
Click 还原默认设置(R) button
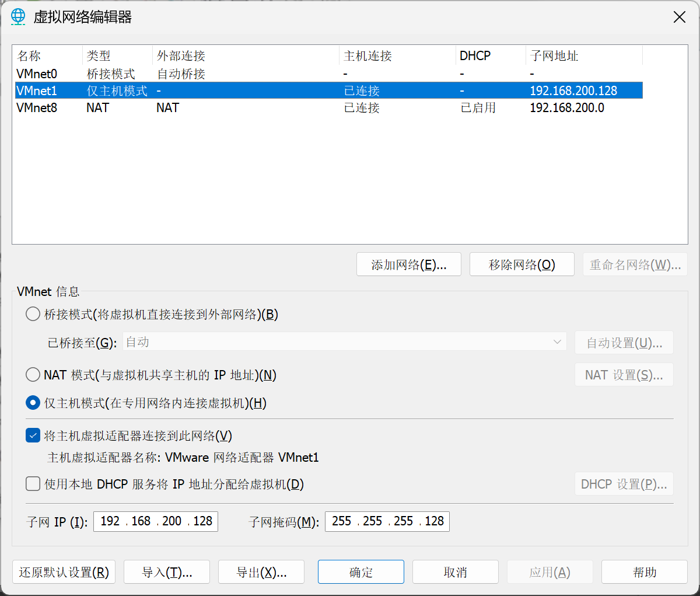(64, 572)
